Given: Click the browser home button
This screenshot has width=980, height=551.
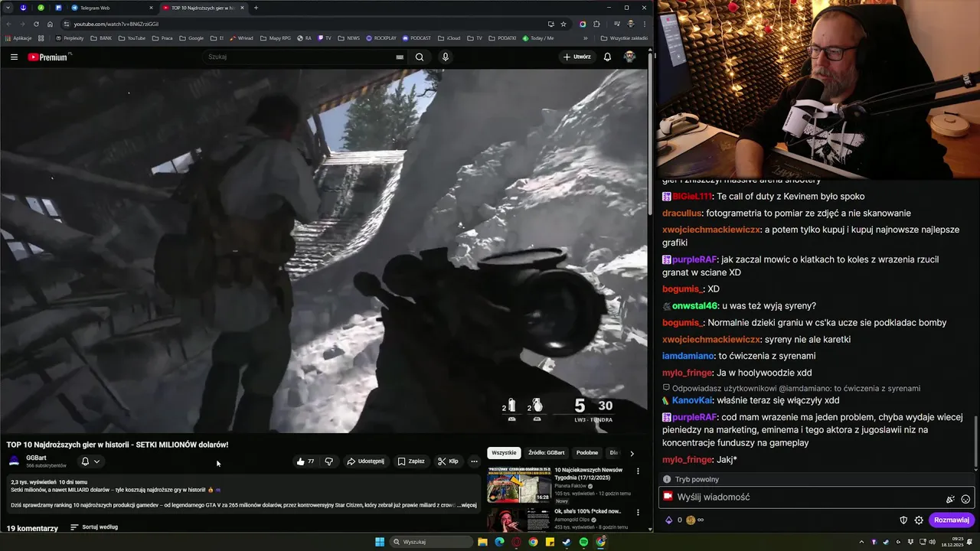Looking at the screenshot, I should [50, 24].
